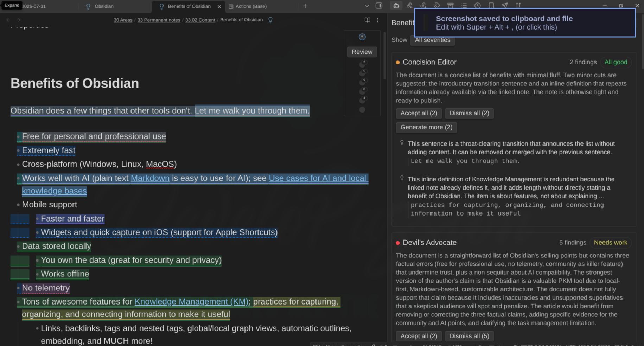The height and width of the screenshot is (346, 644).
Task: Add a new tab with plus icon
Action: (x=305, y=6)
